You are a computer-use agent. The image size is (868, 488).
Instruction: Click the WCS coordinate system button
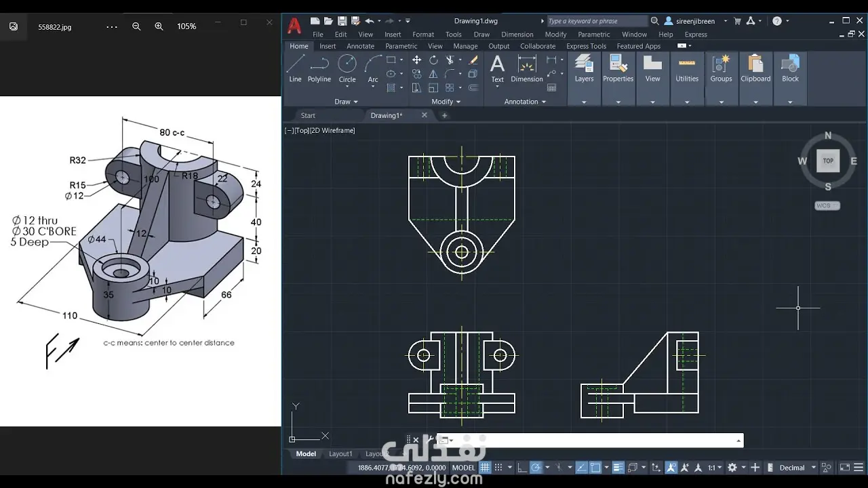(827, 205)
